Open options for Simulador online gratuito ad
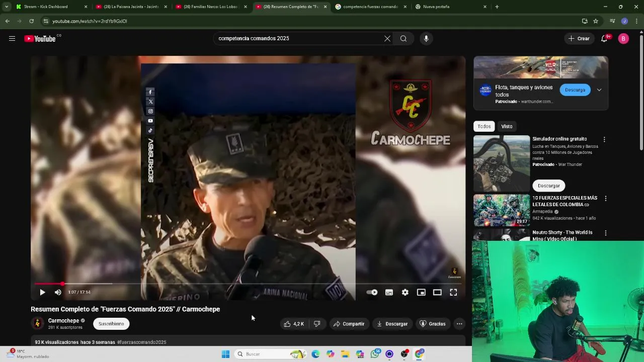Viewport: 644px width, 362px height. (604, 139)
